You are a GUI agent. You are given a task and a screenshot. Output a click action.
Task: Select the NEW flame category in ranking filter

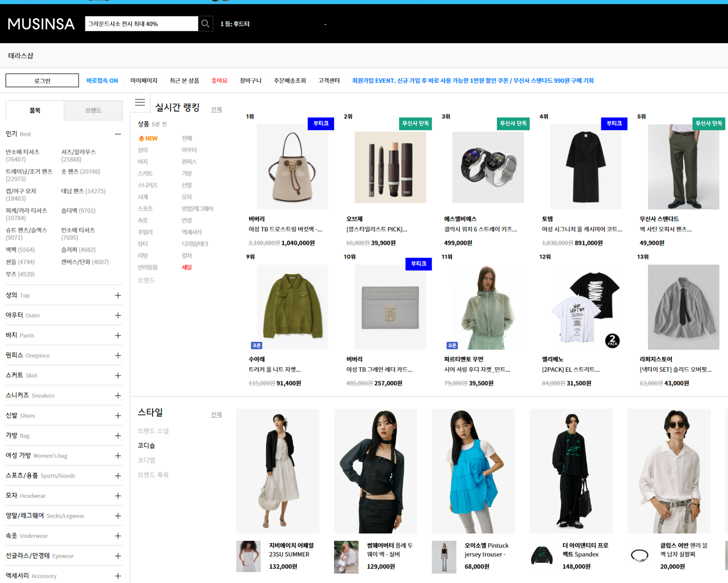[149, 138]
